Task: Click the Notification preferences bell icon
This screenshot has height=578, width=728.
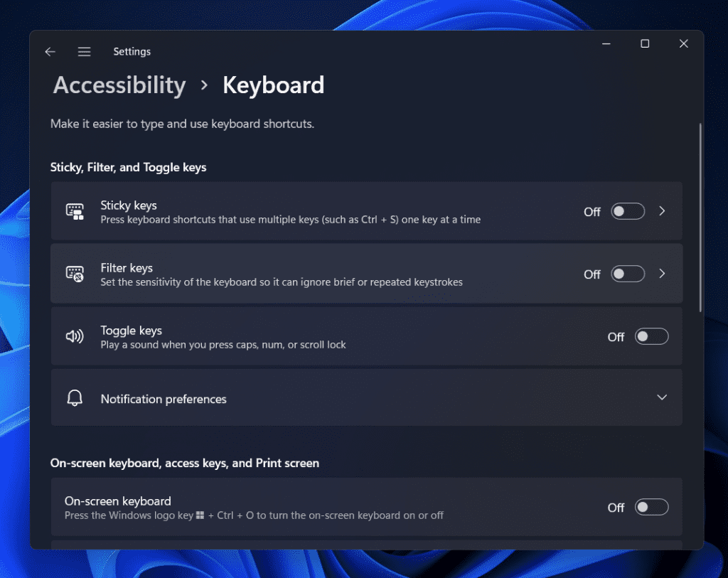Action: click(75, 398)
